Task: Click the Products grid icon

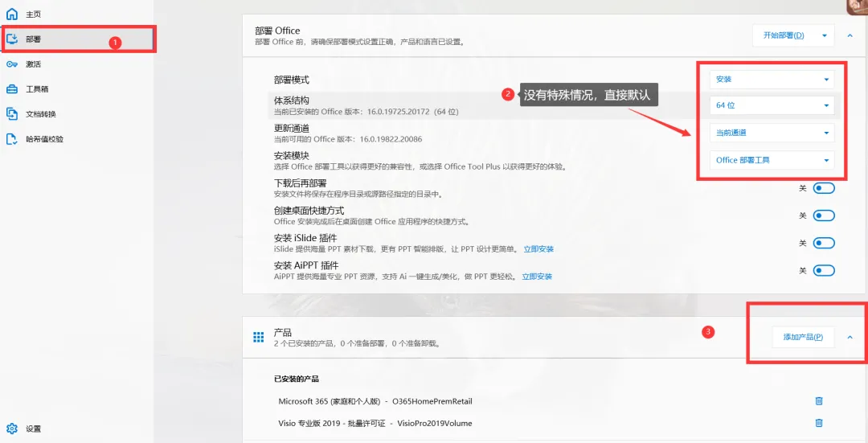Action: (x=258, y=337)
